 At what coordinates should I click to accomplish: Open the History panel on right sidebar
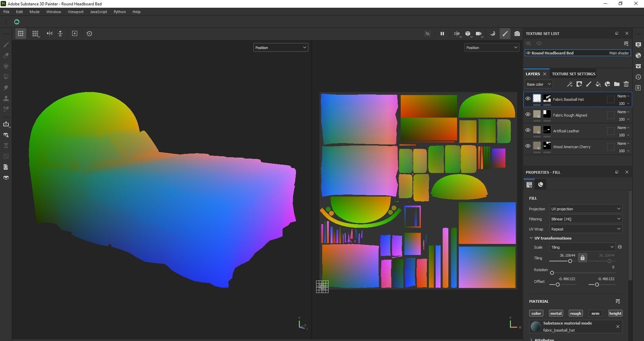(x=638, y=77)
